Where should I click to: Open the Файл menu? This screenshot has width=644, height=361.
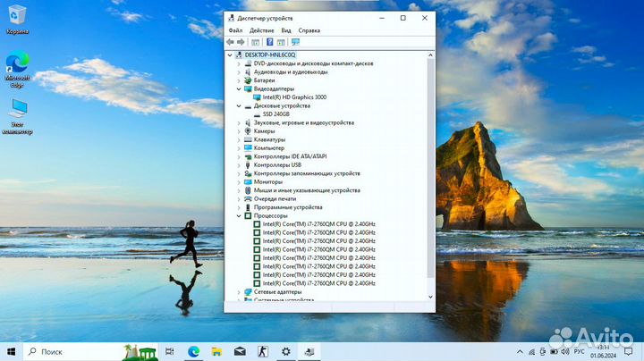[x=235, y=30]
